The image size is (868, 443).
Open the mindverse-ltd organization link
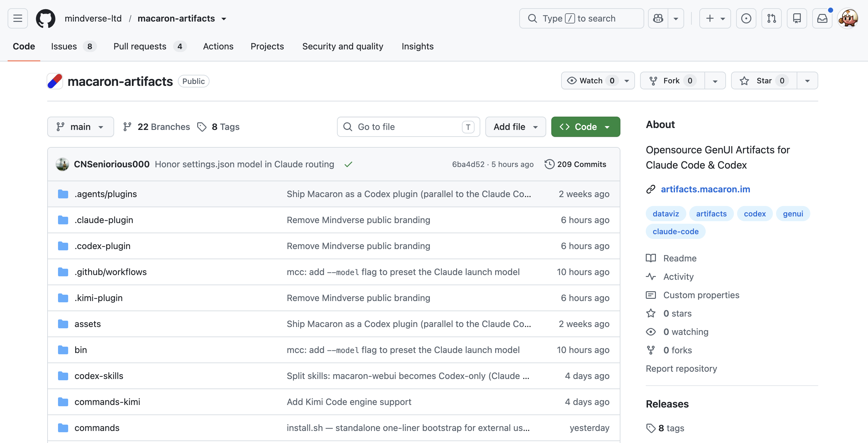pos(93,18)
